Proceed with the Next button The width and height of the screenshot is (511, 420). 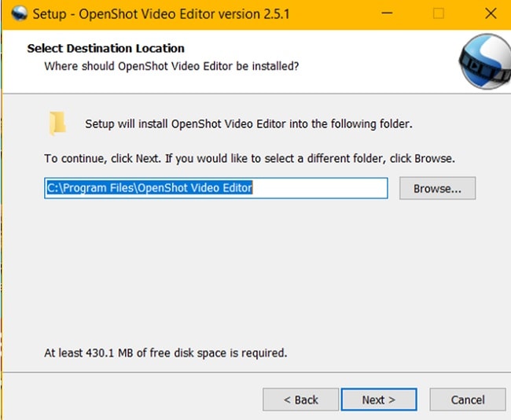[378, 400]
